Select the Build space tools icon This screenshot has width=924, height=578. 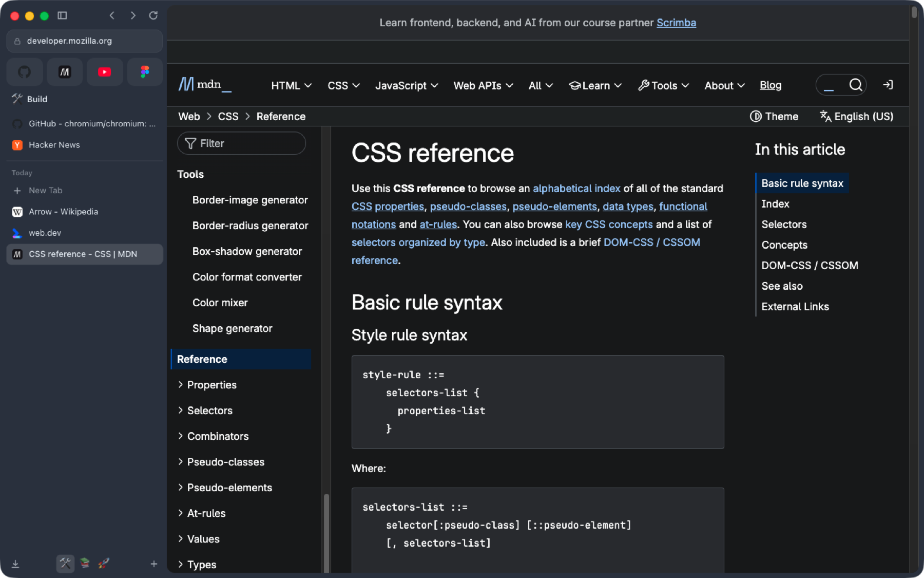[x=65, y=563]
